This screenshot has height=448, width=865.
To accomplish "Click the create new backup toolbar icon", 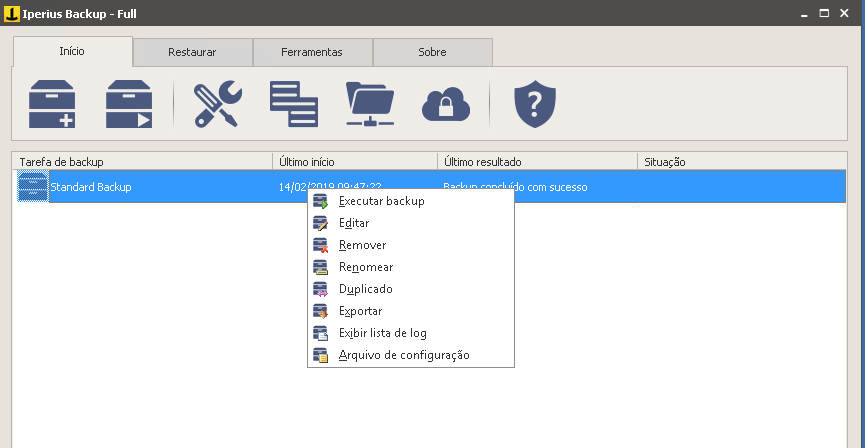I will pos(52,104).
